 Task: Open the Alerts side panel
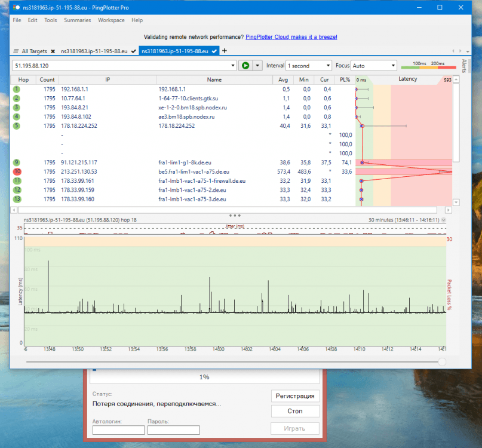tap(463, 66)
